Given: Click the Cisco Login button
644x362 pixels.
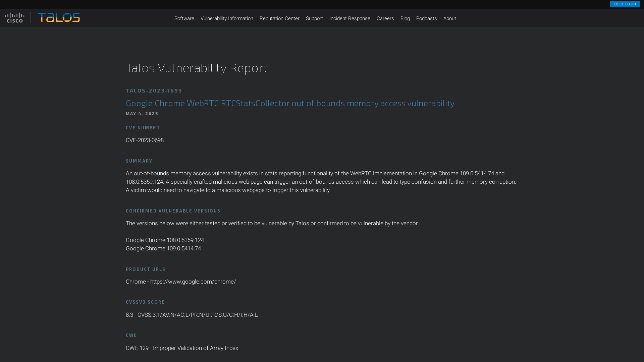Looking at the screenshot, I should (x=625, y=4).
